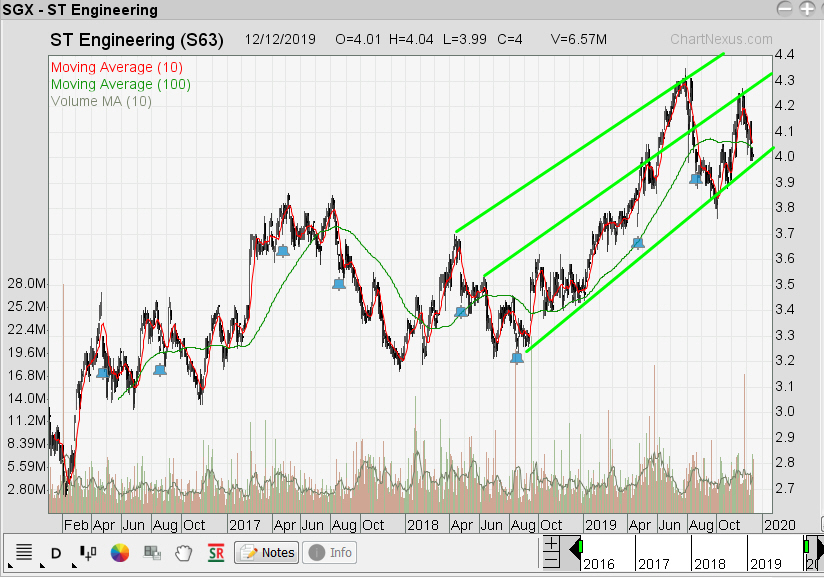Screen dimensions: 824x578
Task: Click the bell marker near Apr 2018
Action: (x=461, y=312)
